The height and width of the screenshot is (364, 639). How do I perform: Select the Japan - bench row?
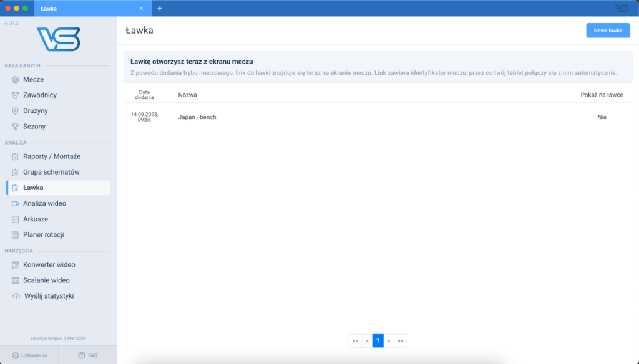197,117
